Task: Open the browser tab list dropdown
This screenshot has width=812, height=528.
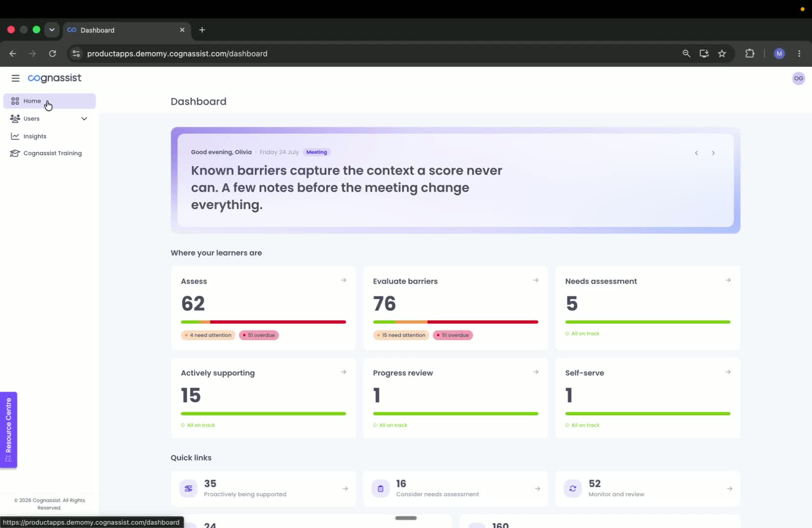Action: (x=52, y=30)
